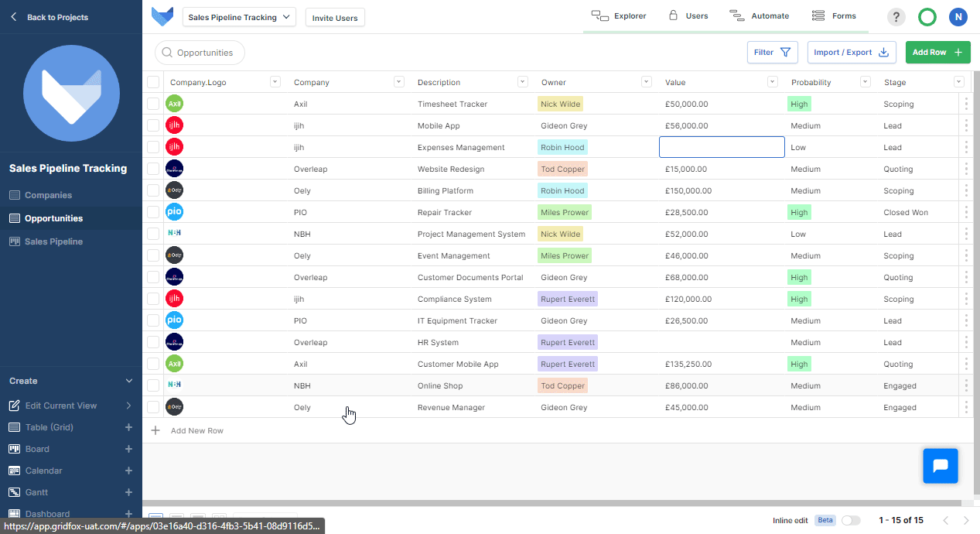Open the chat support widget
The width and height of the screenshot is (980, 534).
point(941,466)
